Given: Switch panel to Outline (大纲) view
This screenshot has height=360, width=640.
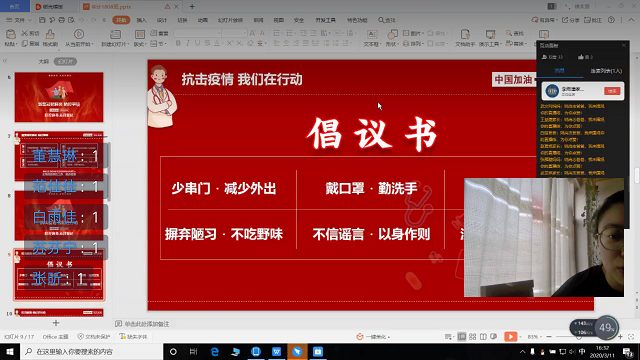Looking at the screenshot, I should (x=44, y=62).
